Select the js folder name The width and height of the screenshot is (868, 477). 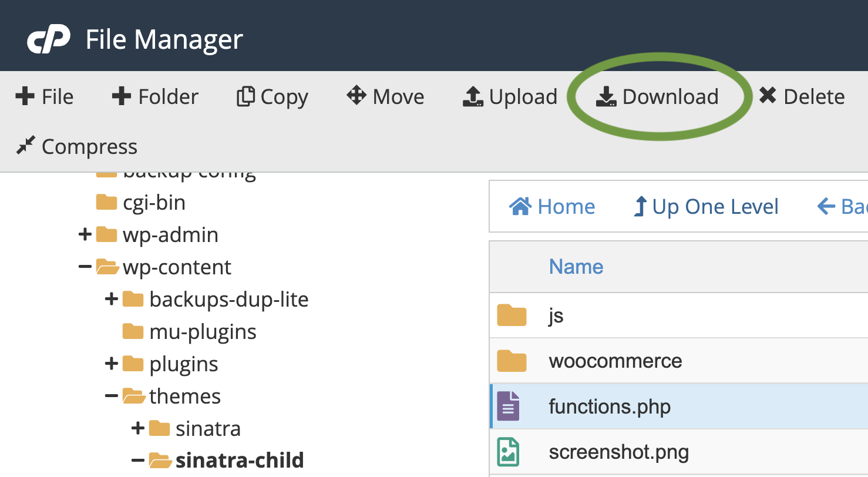tap(556, 317)
